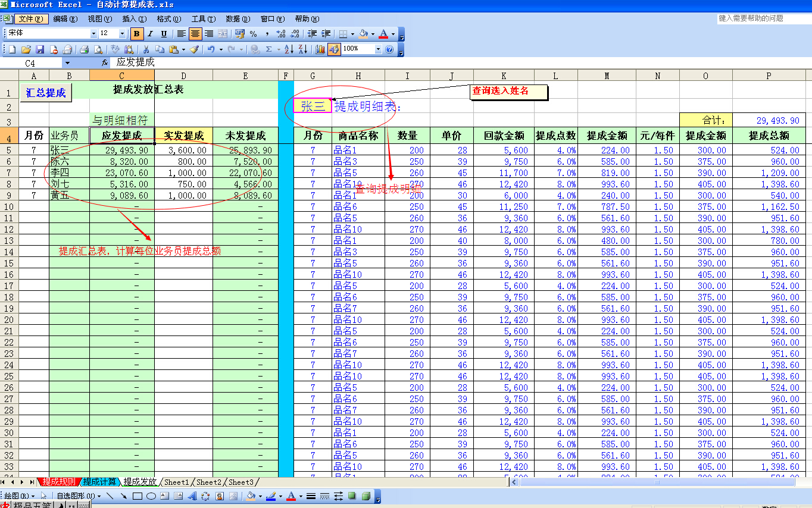Open the Chart Wizard icon

coord(320,49)
